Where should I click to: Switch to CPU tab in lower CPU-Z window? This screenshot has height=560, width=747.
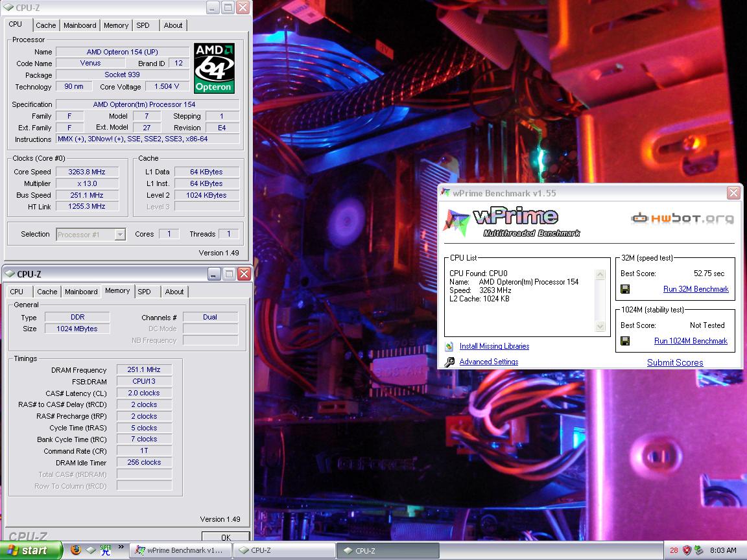tap(17, 292)
